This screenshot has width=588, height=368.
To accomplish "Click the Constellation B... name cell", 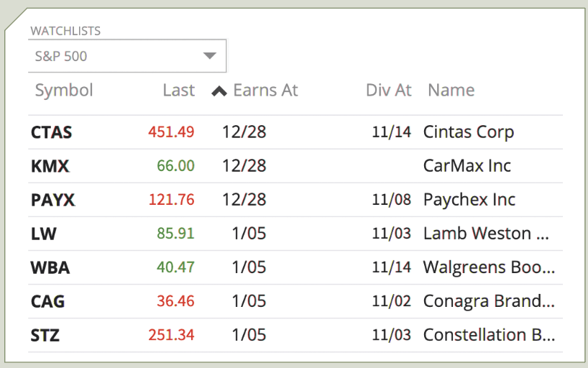I will click(x=489, y=335).
